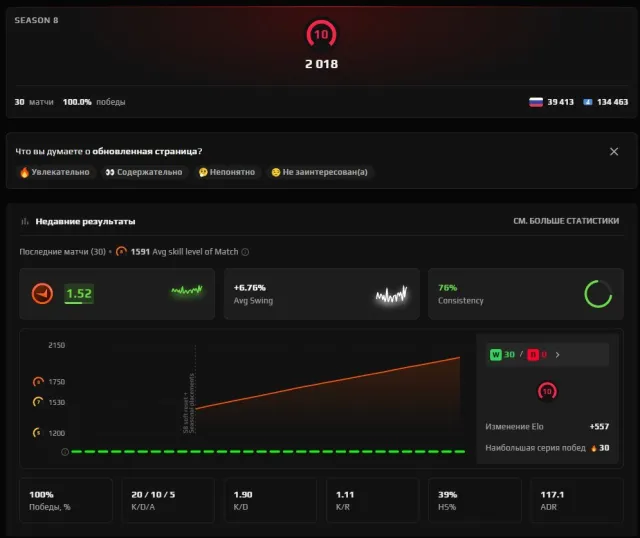Screen dimensions: 640x538
Task: Vote Непонятно feedback option
Action: tap(227, 172)
